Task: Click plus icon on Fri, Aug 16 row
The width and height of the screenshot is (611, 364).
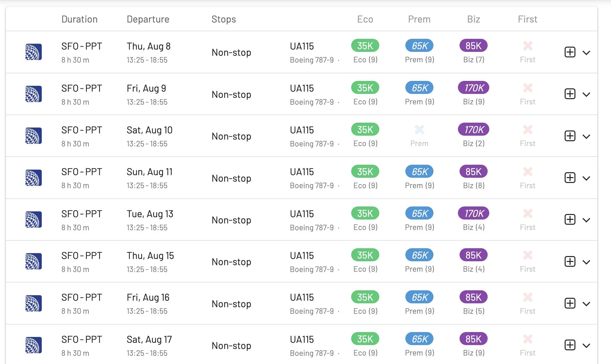Action: pyautogui.click(x=570, y=303)
